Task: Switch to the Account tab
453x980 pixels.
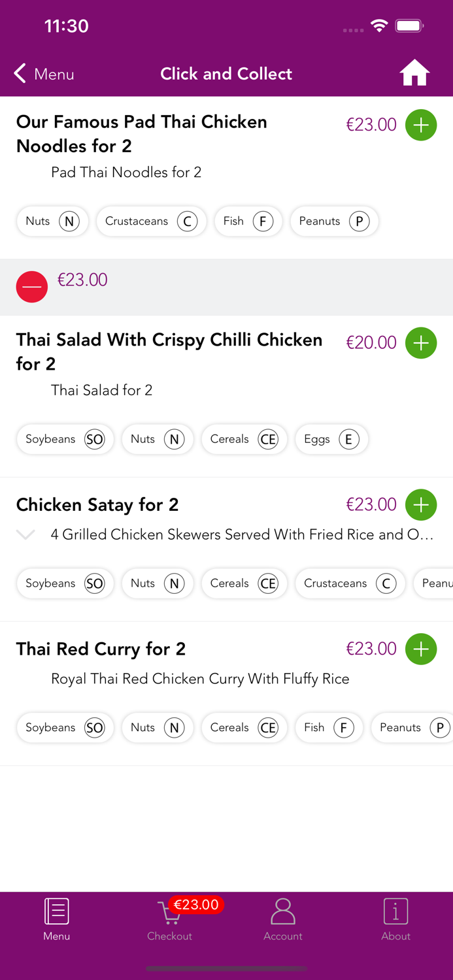Action: pos(282,919)
